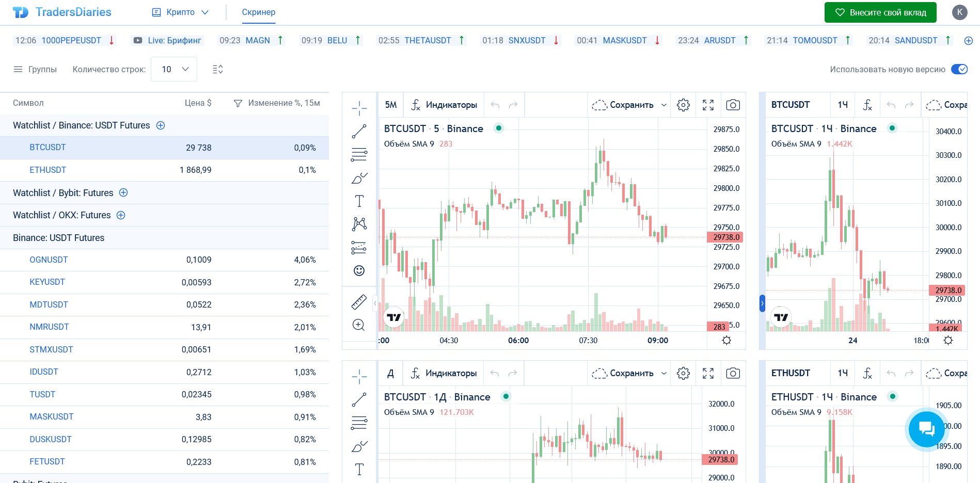Open filter for Изменение %, 15м column

tap(238, 103)
